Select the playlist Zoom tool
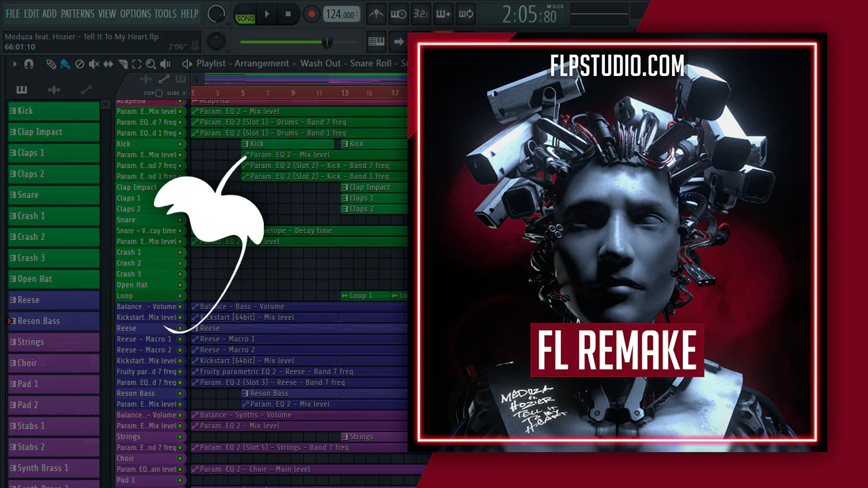The width and height of the screenshot is (868, 488). click(x=151, y=64)
